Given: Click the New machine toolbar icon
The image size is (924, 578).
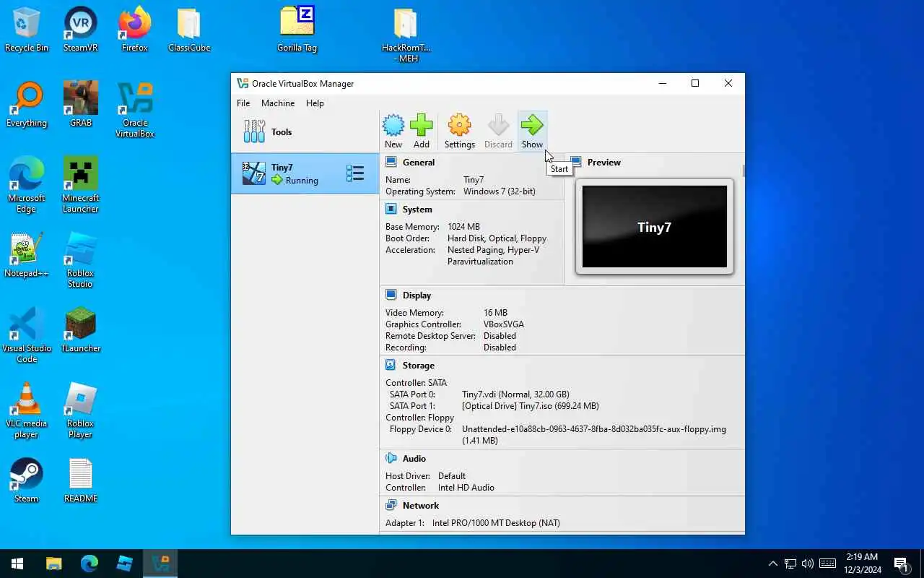Looking at the screenshot, I should point(393,131).
